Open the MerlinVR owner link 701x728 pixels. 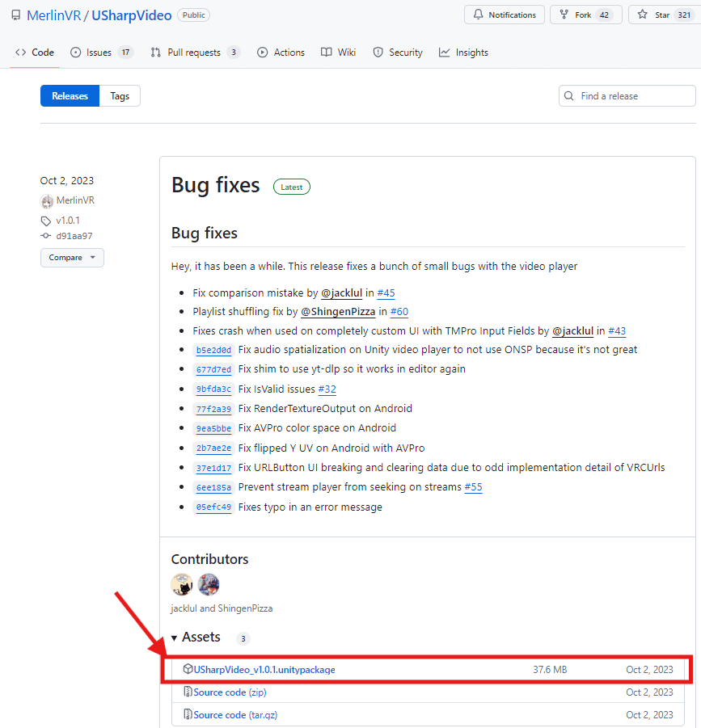pos(54,15)
